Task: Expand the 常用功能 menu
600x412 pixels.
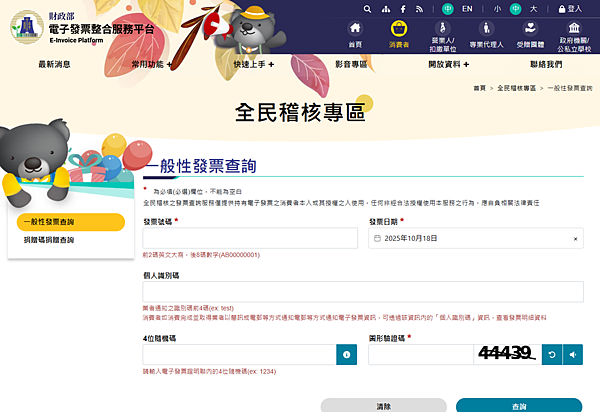Action: tap(152, 64)
